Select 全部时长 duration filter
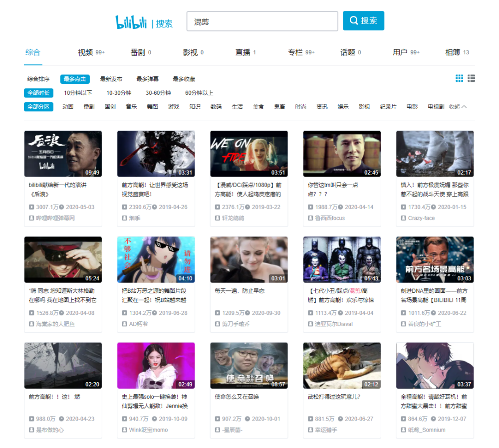The height and width of the screenshot is (448, 499). click(38, 93)
